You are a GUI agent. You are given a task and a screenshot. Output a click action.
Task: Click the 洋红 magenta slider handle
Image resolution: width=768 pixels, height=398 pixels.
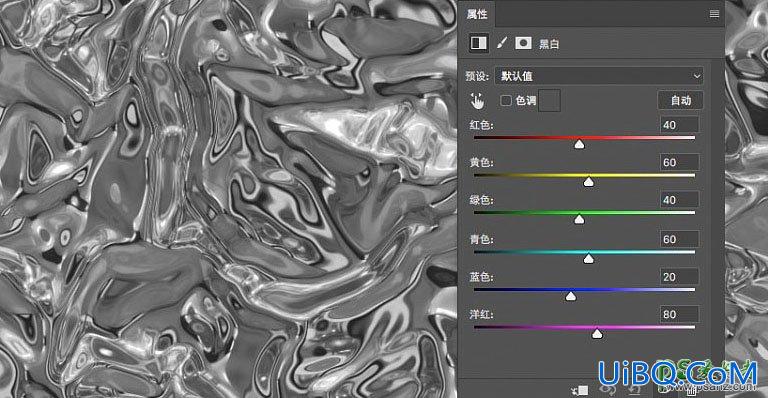[597, 333]
